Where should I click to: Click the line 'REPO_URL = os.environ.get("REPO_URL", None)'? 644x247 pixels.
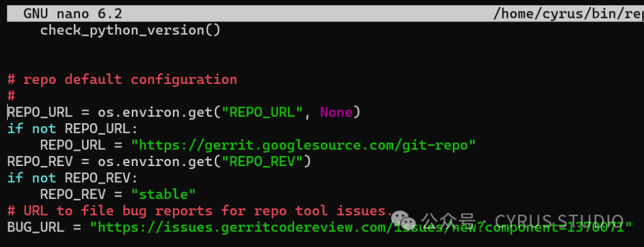tap(184, 112)
